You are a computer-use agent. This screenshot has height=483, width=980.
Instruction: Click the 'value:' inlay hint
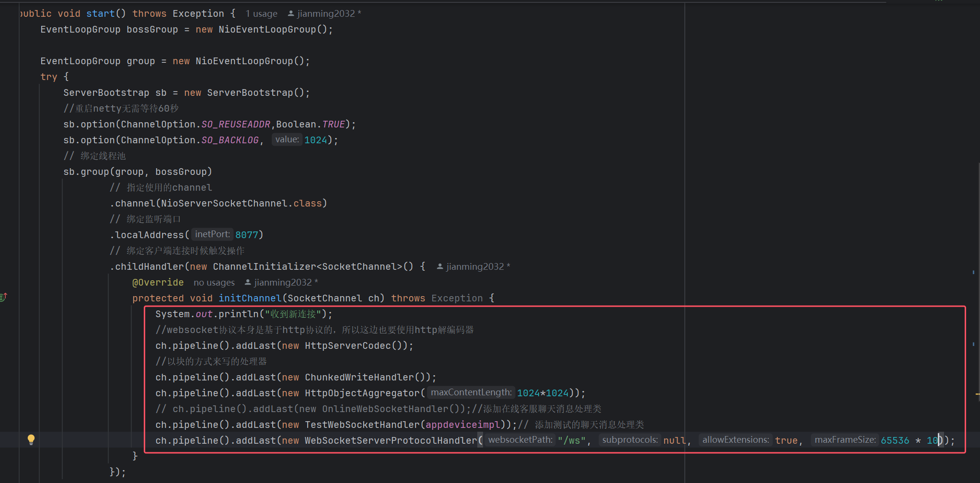coord(287,139)
